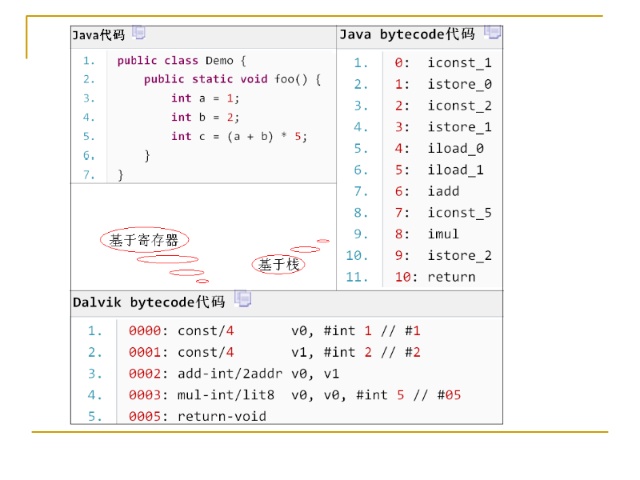Click the 'int a = 1;' code line
640x480 pixels.
pyautogui.click(x=205, y=98)
